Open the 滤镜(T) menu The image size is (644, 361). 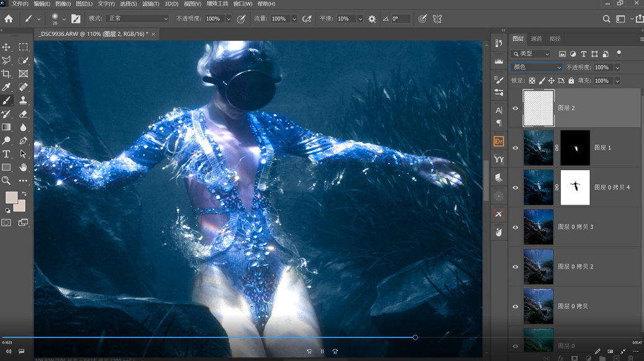pos(150,4)
